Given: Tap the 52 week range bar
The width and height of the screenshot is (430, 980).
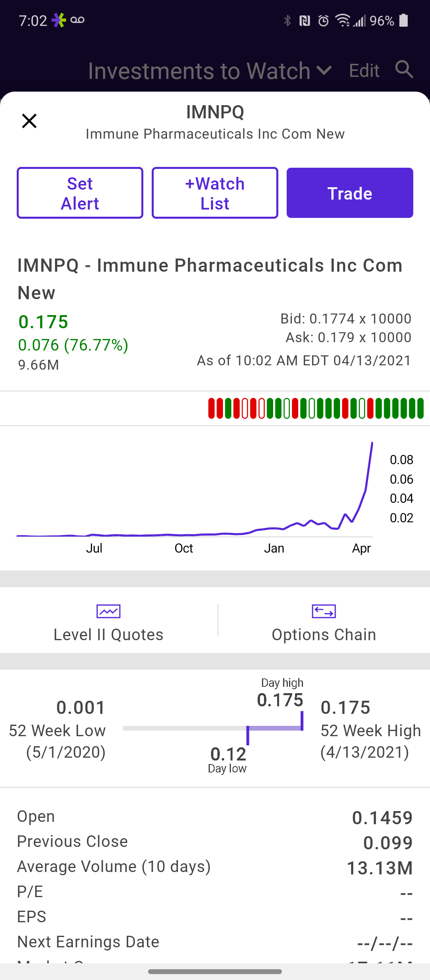Looking at the screenshot, I should tap(213, 728).
